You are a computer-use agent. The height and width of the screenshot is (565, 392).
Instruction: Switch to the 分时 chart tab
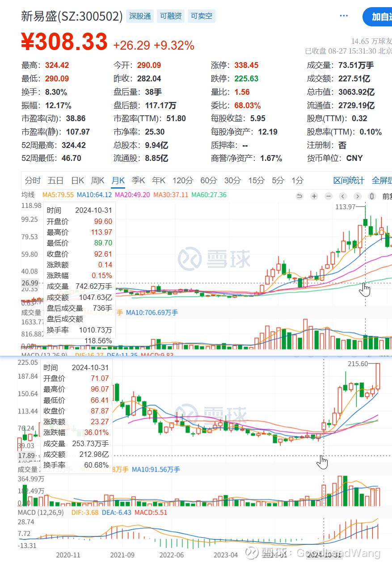[33, 181]
